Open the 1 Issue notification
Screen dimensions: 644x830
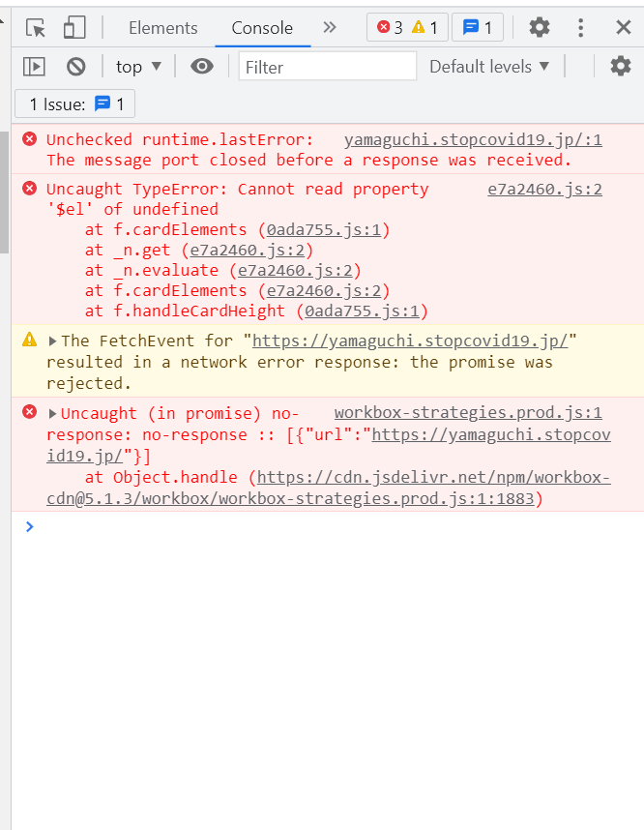pyautogui.click(x=73, y=104)
